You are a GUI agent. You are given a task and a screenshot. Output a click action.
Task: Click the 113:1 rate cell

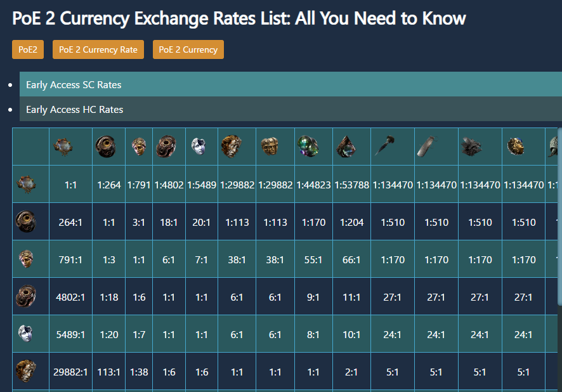click(109, 372)
